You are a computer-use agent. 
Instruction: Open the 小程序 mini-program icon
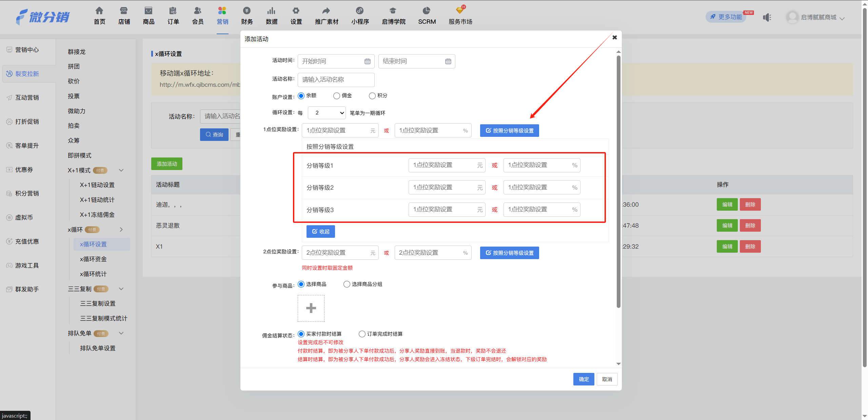(360, 10)
